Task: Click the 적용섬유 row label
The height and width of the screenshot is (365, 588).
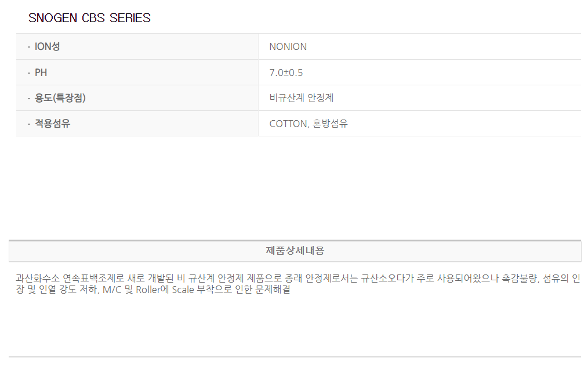Action: coord(52,124)
